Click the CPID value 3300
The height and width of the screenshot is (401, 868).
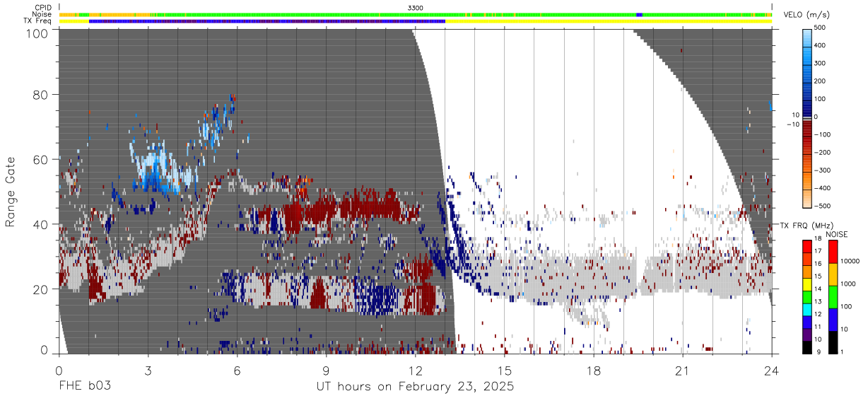pyautogui.click(x=416, y=8)
